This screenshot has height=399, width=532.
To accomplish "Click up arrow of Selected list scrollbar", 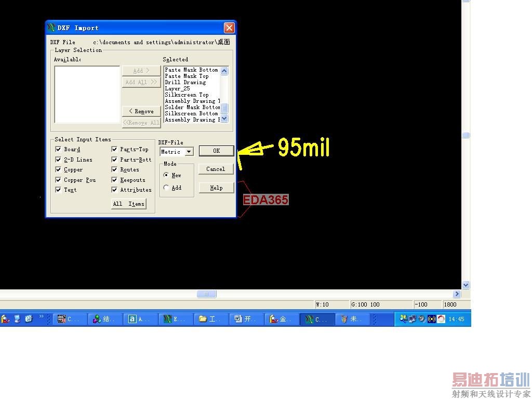I will point(224,71).
